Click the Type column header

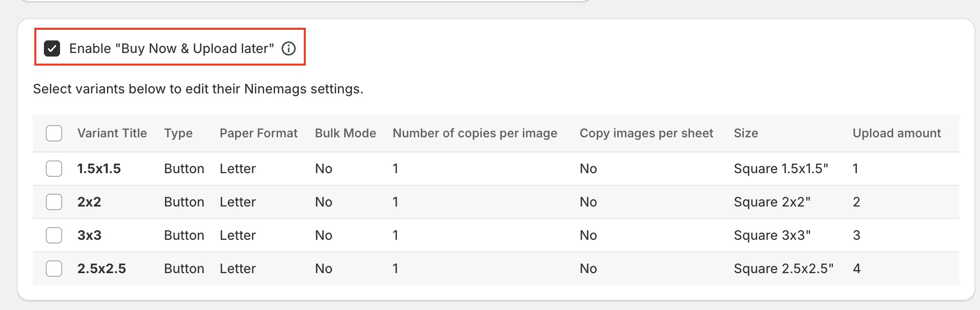[178, 133]
